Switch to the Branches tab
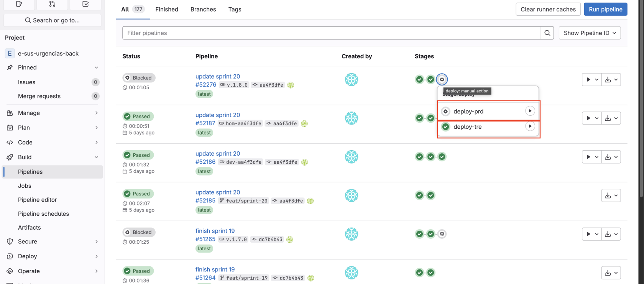This screenshot has height=284, width=644. coord(203,9)
